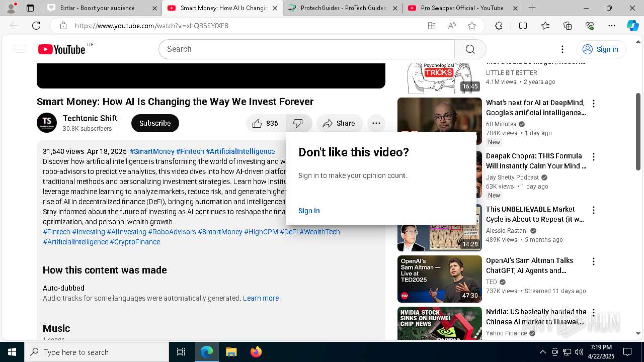
Task: Go to the YouTube home logo
Action: pyautogui.click(x=61, y=49)
